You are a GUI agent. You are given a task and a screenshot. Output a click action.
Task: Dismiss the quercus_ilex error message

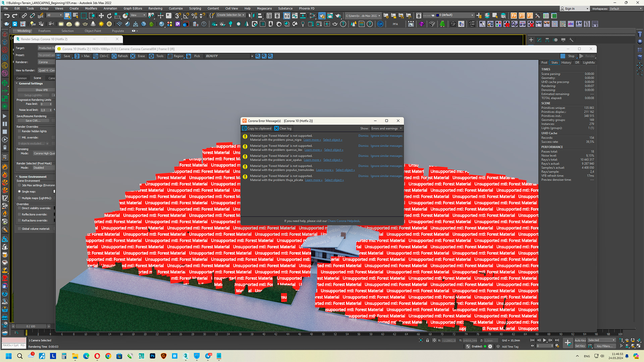[x=363, y=146]
